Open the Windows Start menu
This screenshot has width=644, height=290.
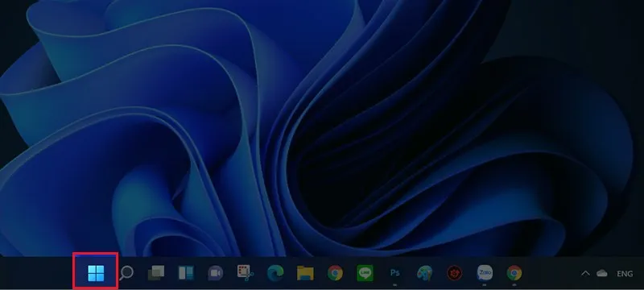[96, 273]
